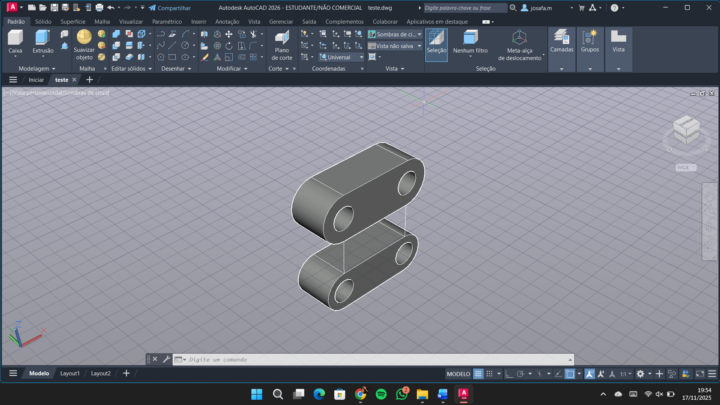This screenshot has width=720, height=405.
Task: Click the ViewCube in the viewport
Action: 686,129
